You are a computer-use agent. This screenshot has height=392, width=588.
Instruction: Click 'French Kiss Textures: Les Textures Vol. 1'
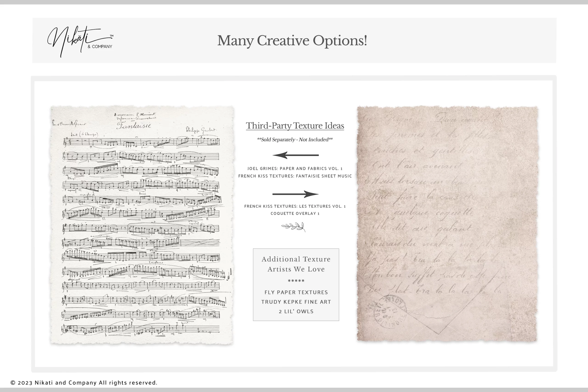(x=295, y=206)
